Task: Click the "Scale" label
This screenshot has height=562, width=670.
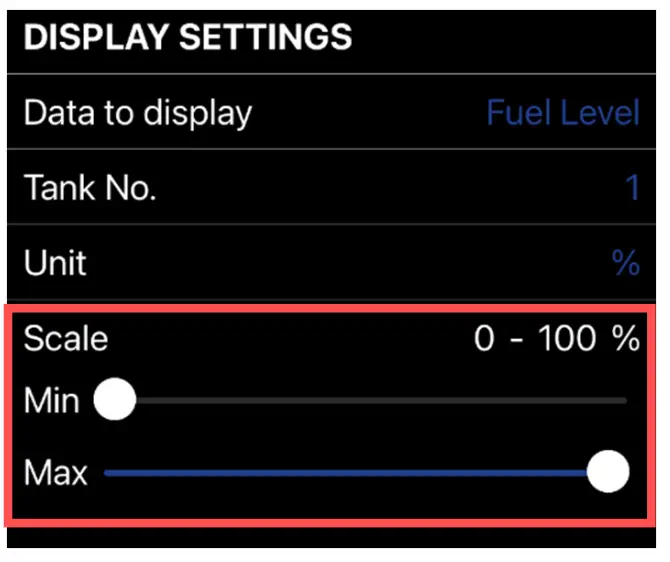Action: tap(65, 338)
